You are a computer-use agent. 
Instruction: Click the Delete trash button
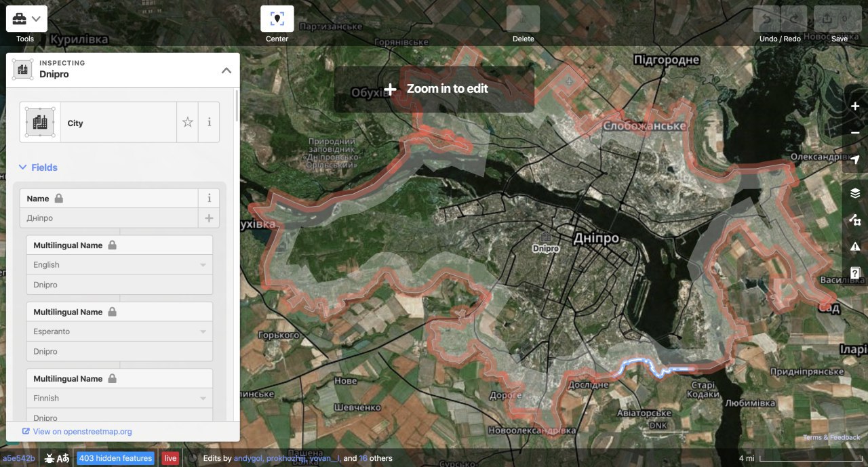(523, 18)
